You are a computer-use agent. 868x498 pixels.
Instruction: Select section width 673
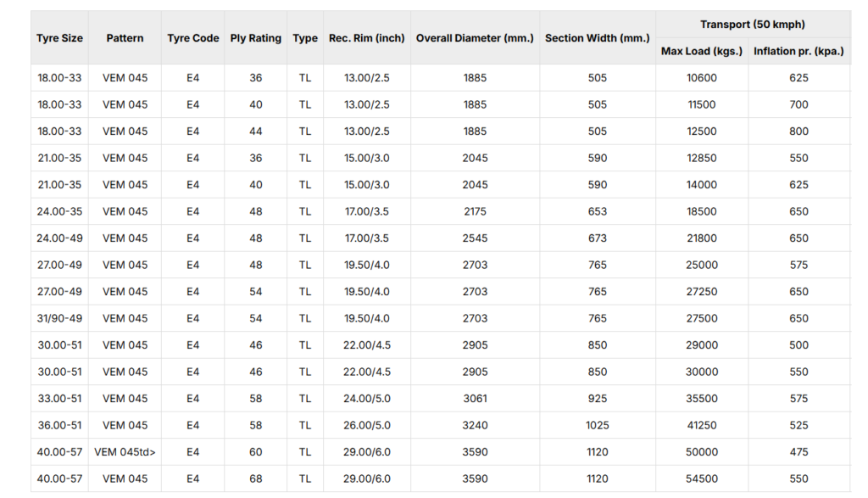(x=598, y=238)
